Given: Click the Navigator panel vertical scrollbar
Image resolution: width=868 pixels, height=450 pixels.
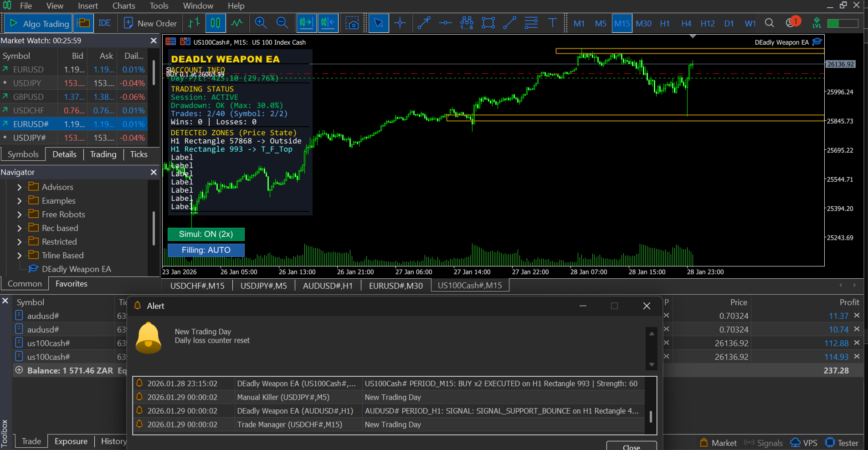Looking at the screenshot, I should [154, 228].
